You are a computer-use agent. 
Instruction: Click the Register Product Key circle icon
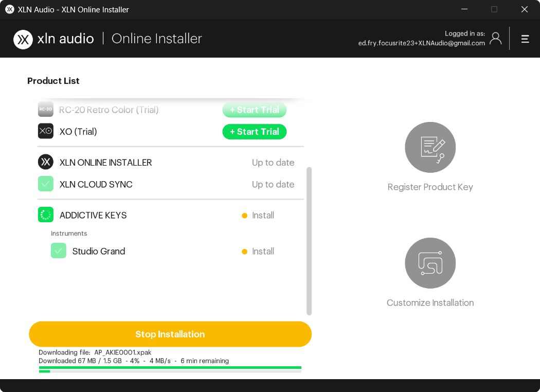click(x=430, y=147)
